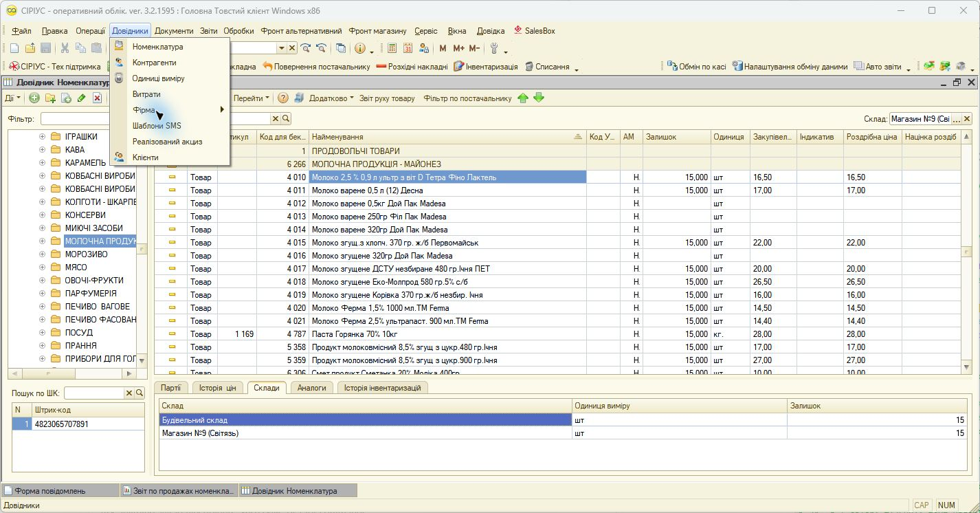
Task: Click the new document icon in toolbar
Action: 14,48
